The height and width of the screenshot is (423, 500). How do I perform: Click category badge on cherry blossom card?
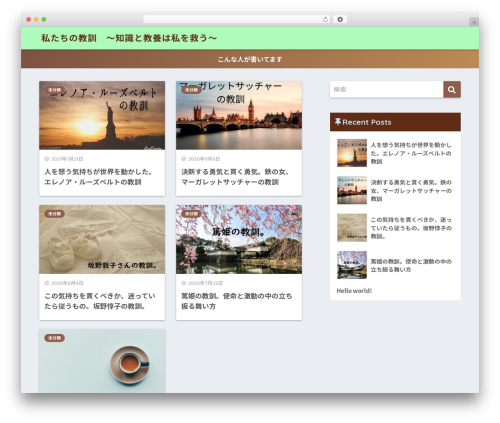point(191,214)
